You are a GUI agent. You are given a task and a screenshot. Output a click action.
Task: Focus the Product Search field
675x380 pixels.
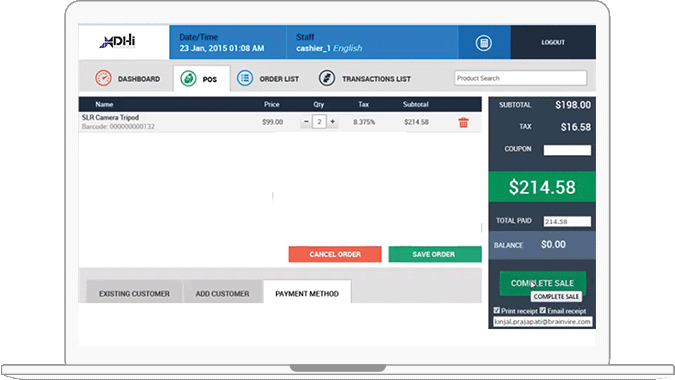(x=520, y=78)
